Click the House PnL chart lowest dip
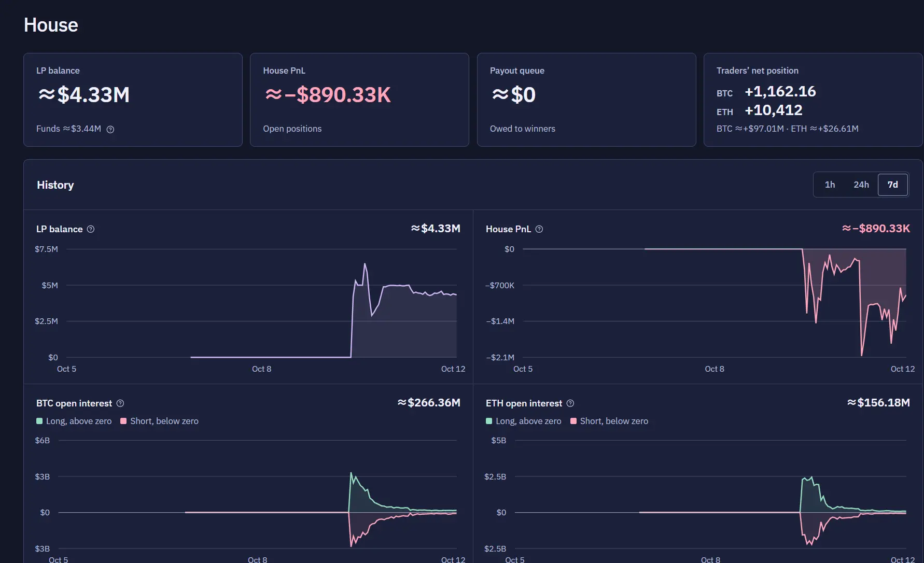Viewport: 924px width, 563px height. [862, 355]
